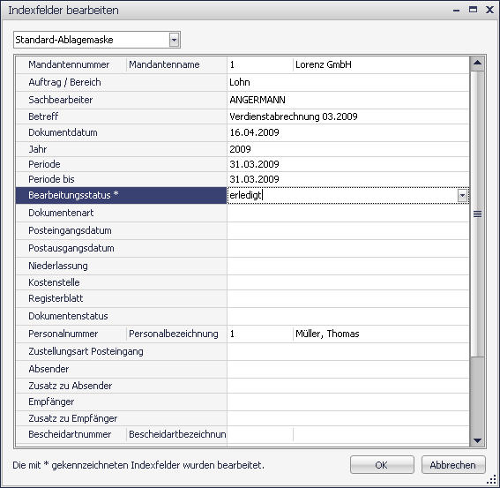The image size is (500, 488).
Task: Click the empty Dokumentenart value field
Action: point(348,213)
